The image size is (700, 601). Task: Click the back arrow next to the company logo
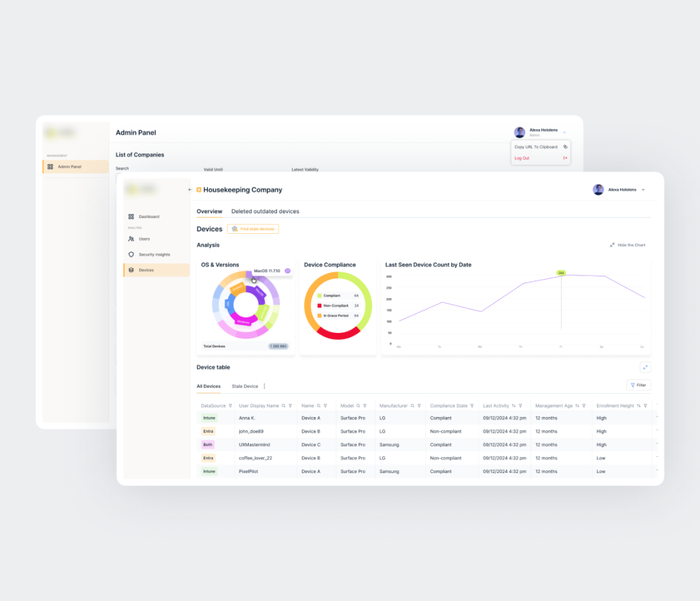coord(189,189)
